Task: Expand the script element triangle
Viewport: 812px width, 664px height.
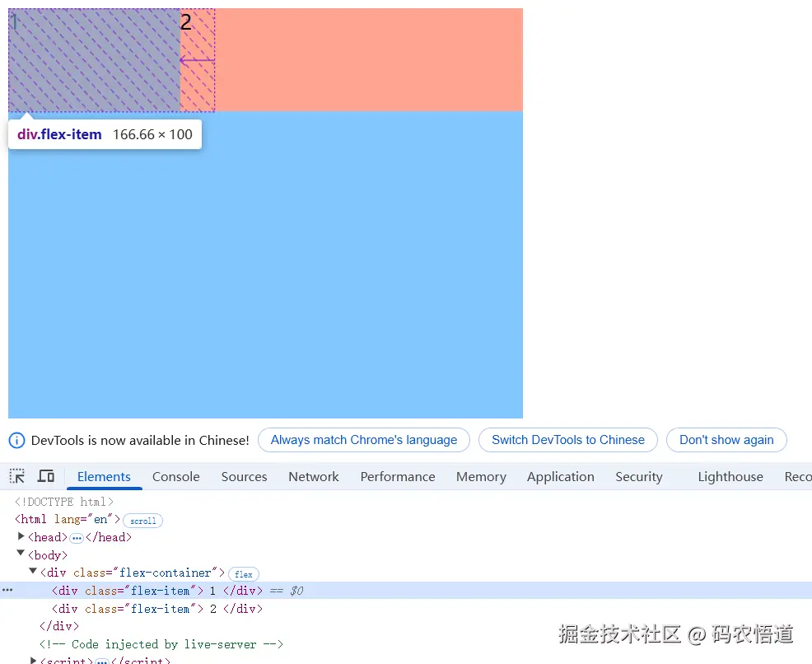Action: 33,661
